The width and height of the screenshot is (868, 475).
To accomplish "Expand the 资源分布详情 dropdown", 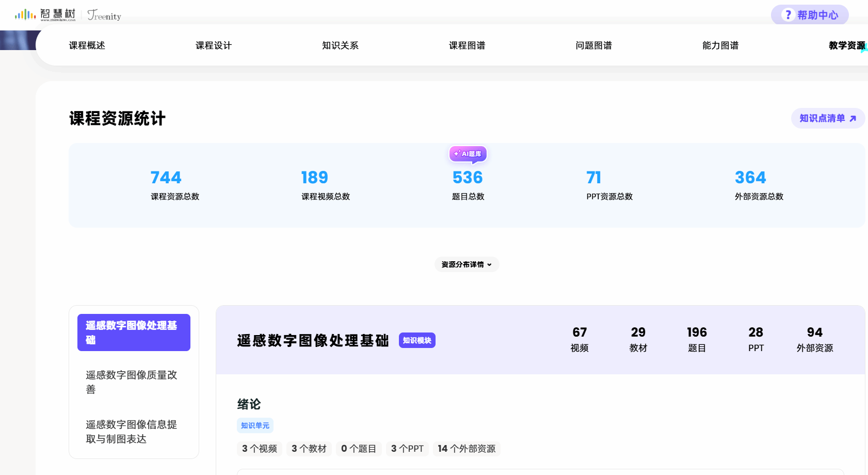I will click(467, 264).
